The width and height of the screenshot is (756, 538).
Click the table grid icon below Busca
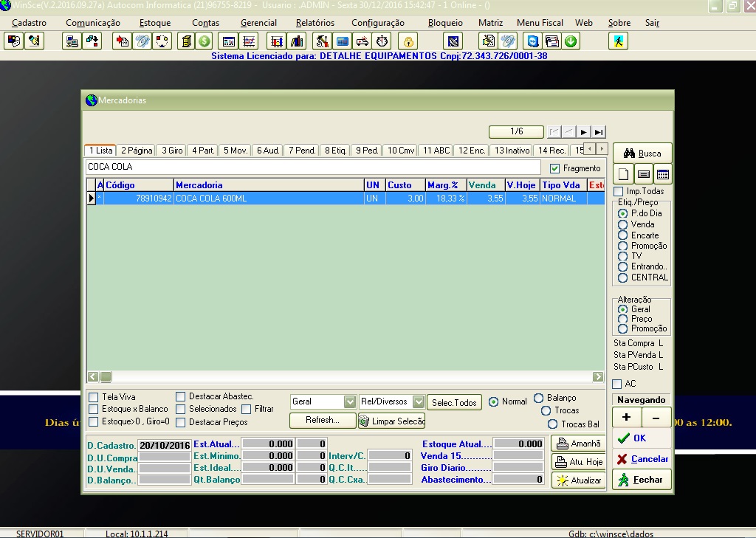[663, 174]
